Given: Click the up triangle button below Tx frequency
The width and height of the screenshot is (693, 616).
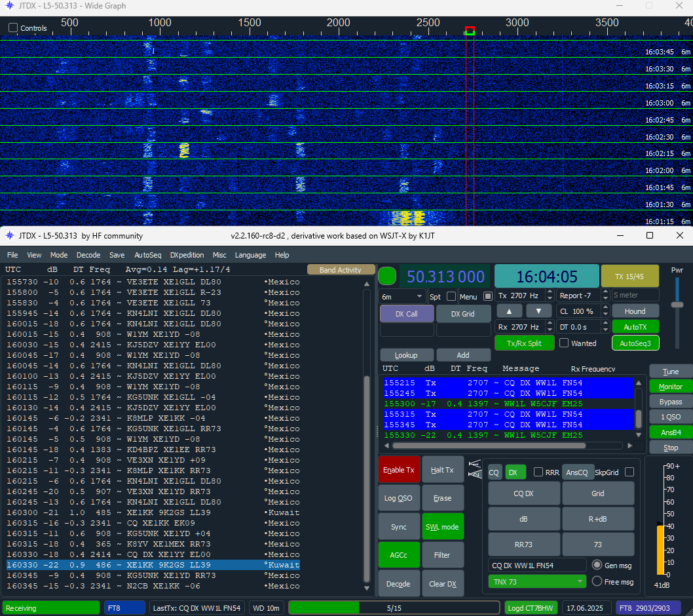Looking at the screenshot, I should coord(509,311).
